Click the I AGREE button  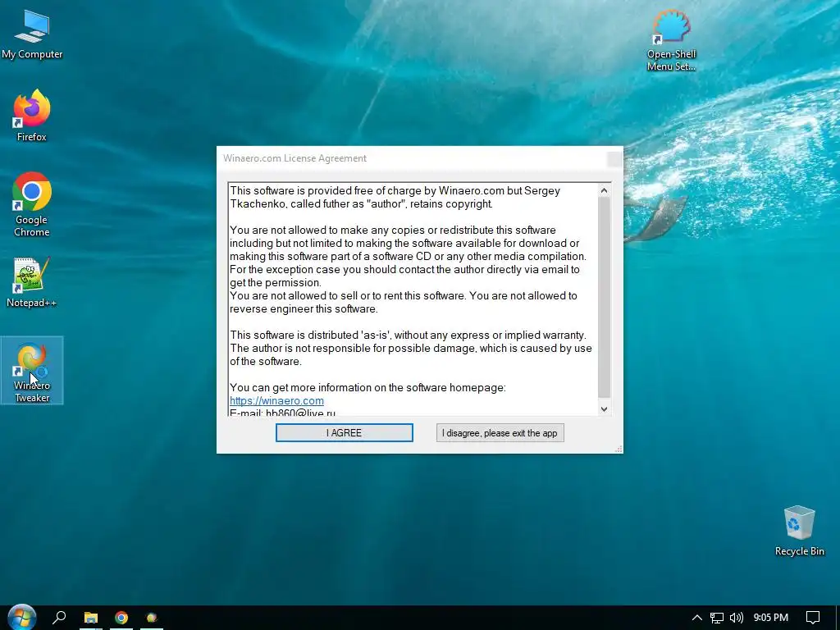(x=344, y=433)
